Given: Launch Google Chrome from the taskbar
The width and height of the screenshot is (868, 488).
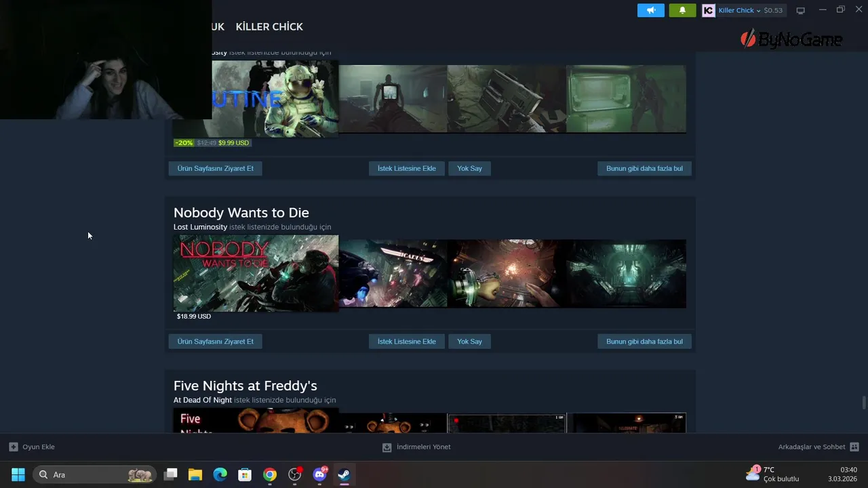Looking at the screenshot, I should (270, 474).
